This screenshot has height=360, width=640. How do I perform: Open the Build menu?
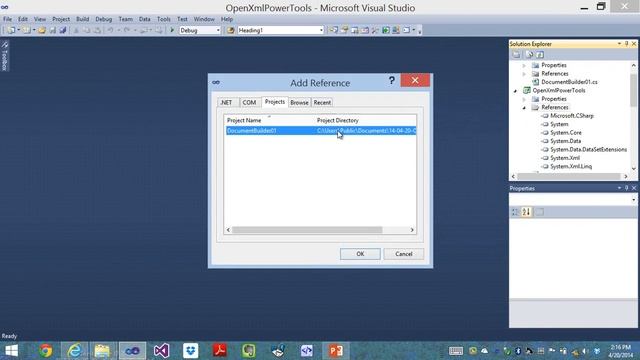[82, 19]
